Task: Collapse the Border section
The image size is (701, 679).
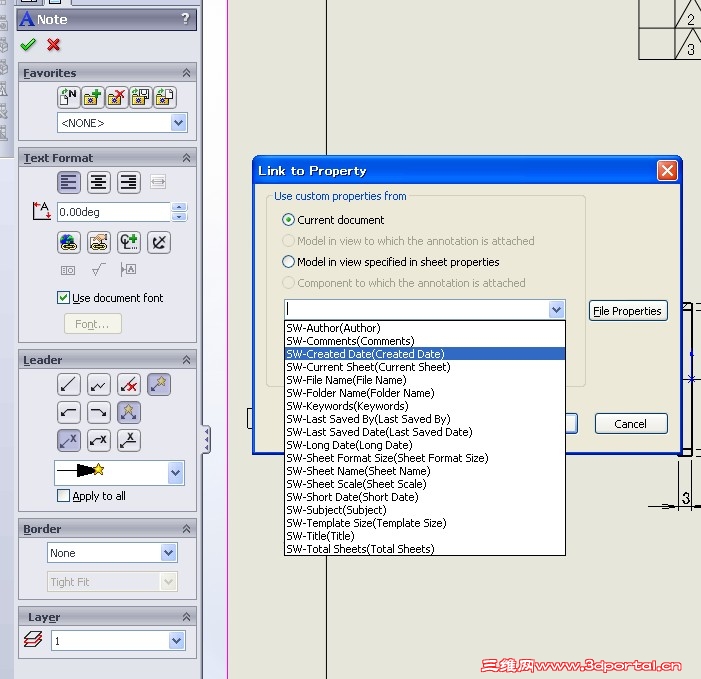Action: (x=186, y=529)
